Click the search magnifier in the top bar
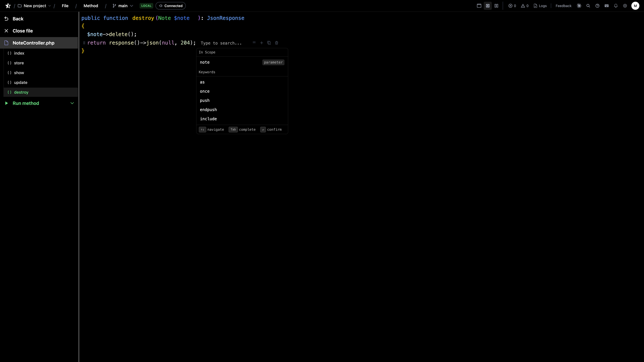Screen dimensions: 644x362 tap(588, 5)
